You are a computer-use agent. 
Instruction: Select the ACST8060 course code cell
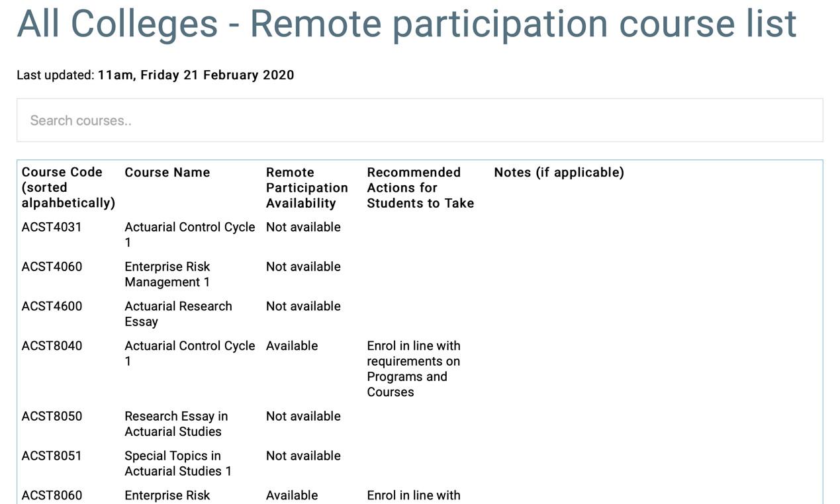coord(52,495)
